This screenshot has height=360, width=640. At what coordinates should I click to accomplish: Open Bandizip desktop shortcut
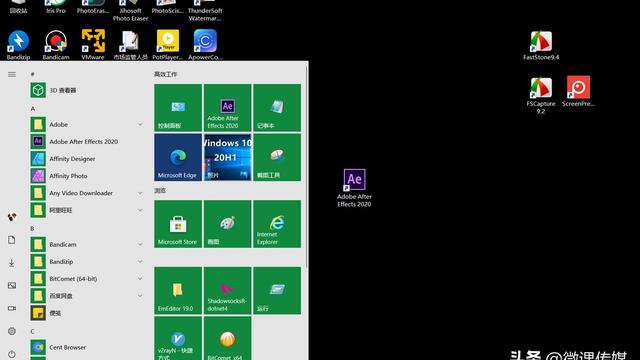(x=18, y=45)
